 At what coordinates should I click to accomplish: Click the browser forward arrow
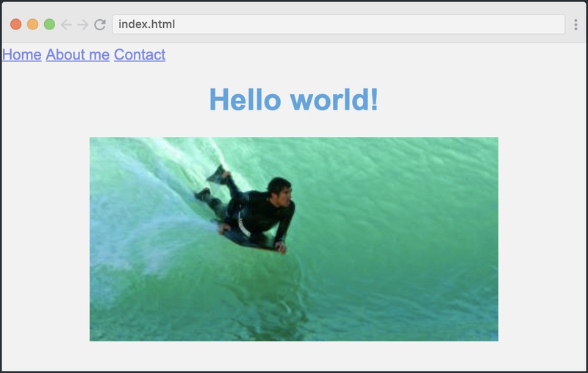[82, 24]
